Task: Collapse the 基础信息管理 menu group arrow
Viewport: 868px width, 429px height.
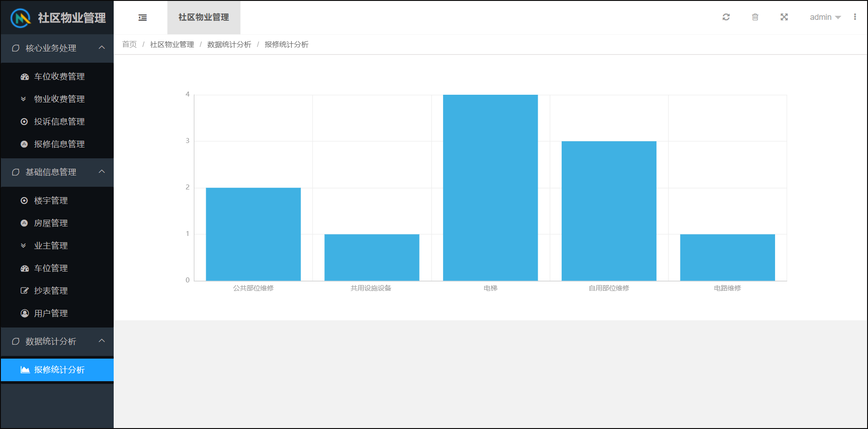Action: [102, 172]
